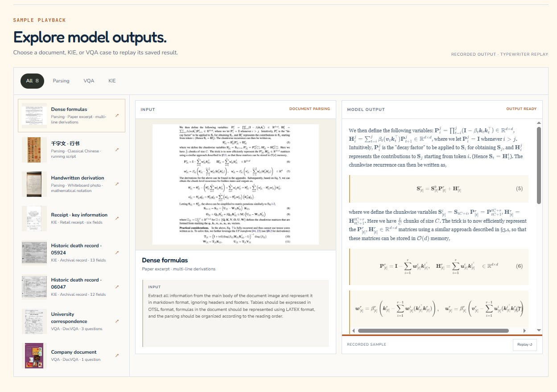Click the input document preview image

235,184
